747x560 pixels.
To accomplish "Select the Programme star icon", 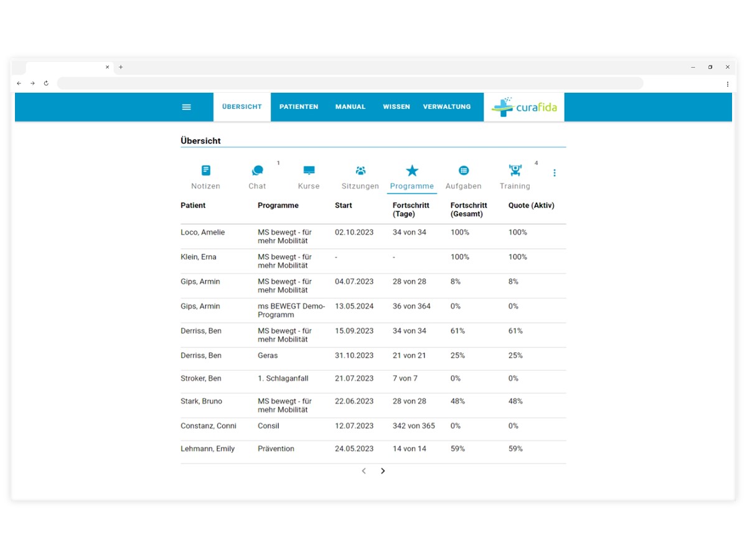I will (412, 170).
